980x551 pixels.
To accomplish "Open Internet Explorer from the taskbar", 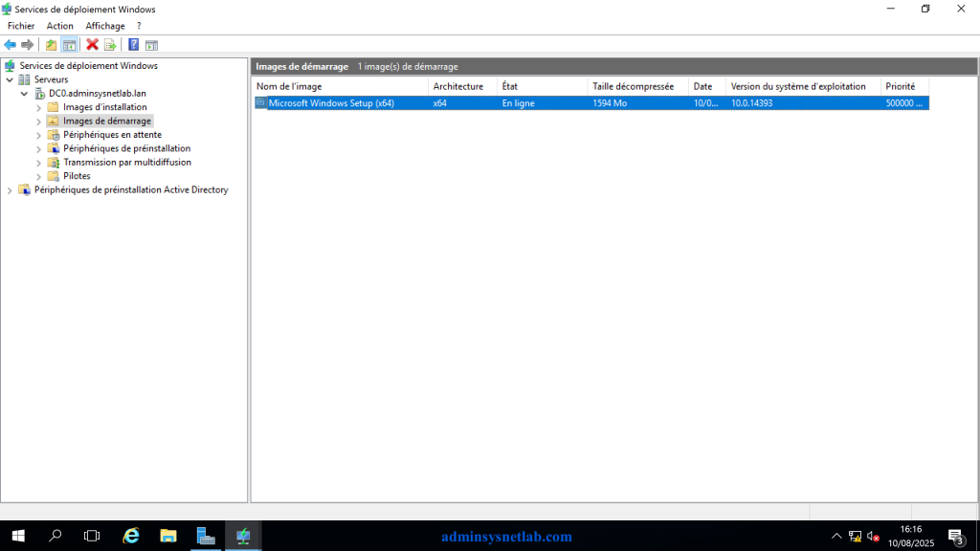I will (131, 536).
